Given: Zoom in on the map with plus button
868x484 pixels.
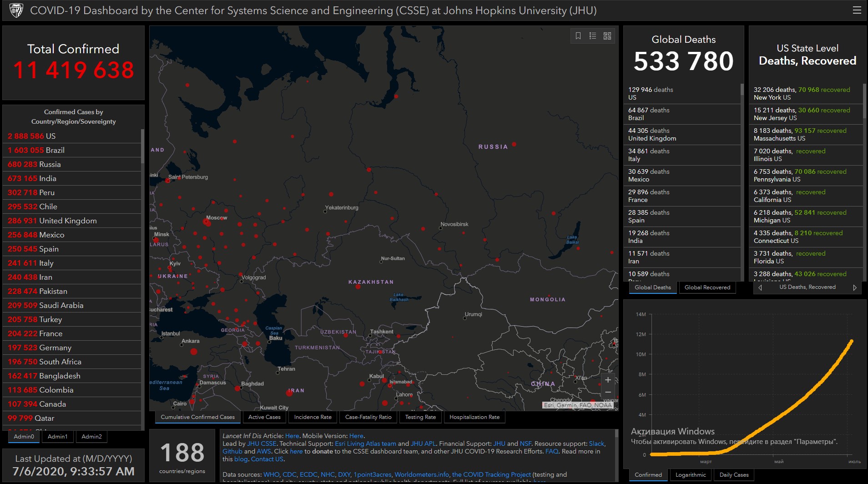Looking at the screenshot, I should tap(608, 380).
